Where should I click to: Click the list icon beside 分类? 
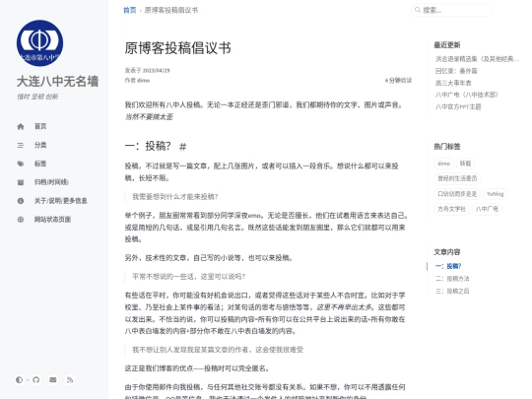(x=21, y=145)
